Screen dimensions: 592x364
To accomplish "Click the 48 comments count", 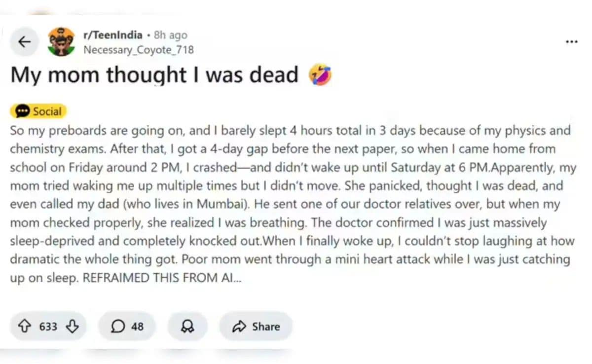I will point(137,327).
